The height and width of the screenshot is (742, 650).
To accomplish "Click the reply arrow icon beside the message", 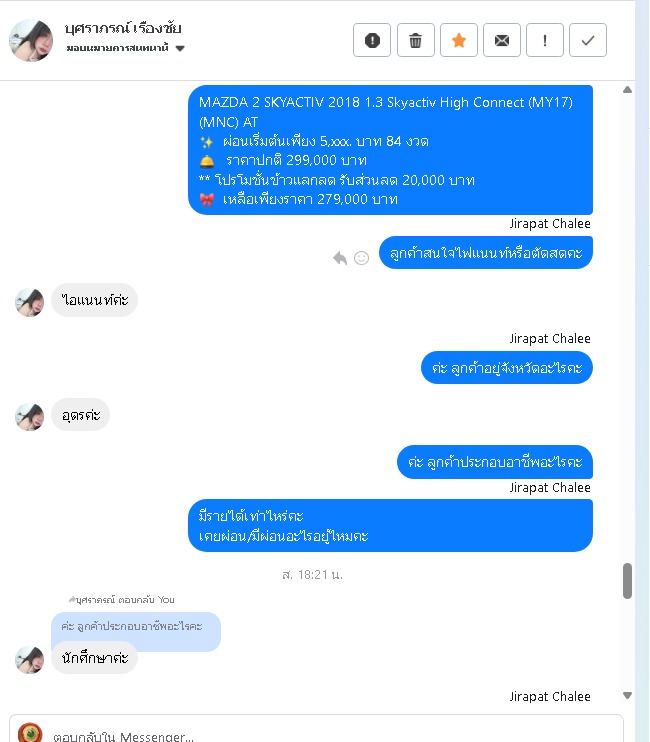I will 340,258.
